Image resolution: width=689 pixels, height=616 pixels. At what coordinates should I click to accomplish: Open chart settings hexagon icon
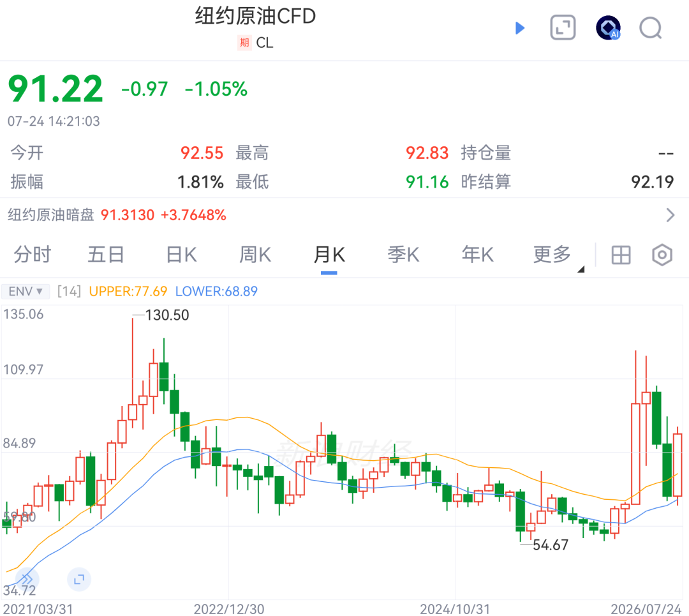[662, 255]
